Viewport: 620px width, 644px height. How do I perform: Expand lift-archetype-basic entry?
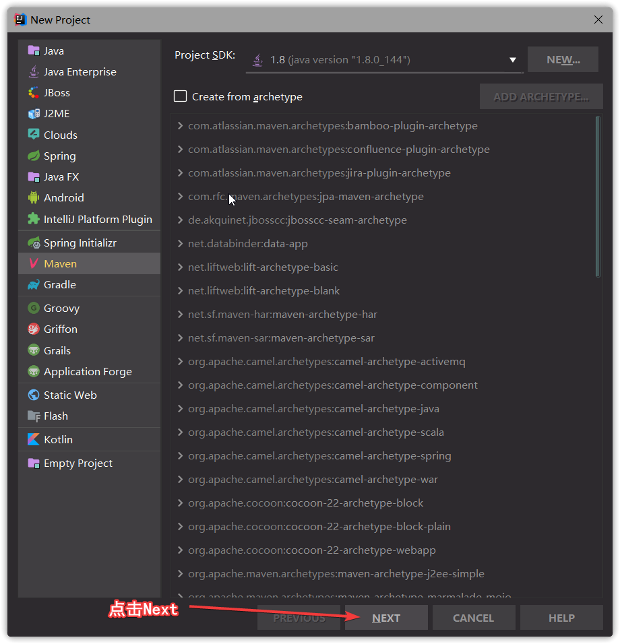click(180, 267)
